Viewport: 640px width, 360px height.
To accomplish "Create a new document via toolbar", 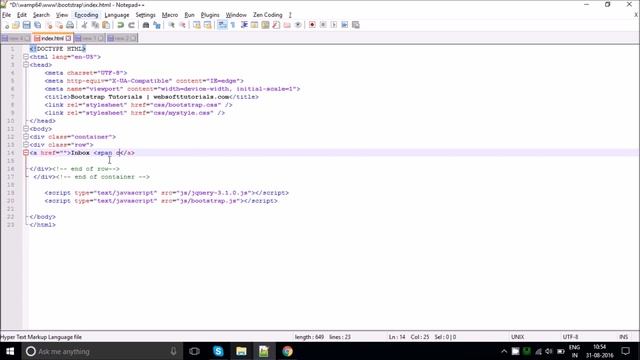I will pos(6,25).
